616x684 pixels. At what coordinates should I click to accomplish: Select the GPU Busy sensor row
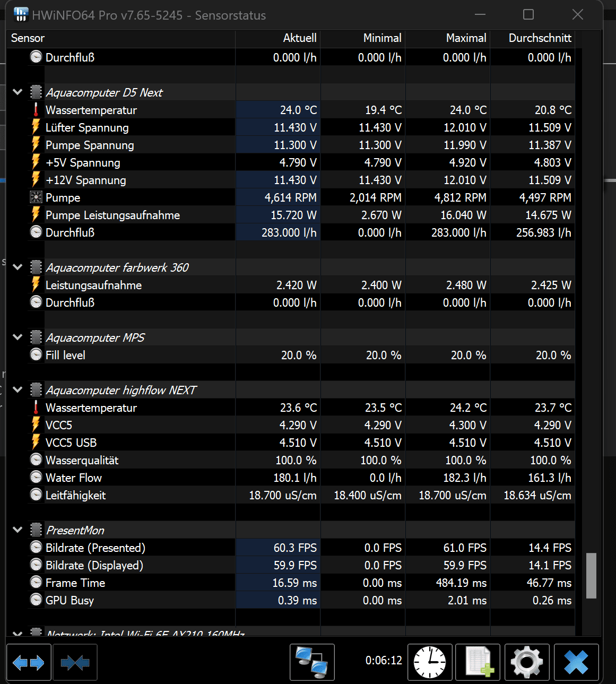(x=291, y=600)
